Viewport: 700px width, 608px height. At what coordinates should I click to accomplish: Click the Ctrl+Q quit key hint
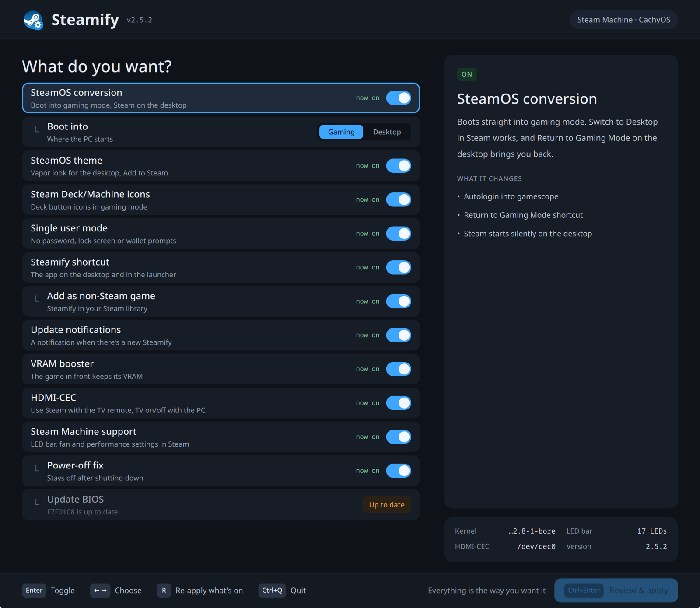tap(272, 591)
